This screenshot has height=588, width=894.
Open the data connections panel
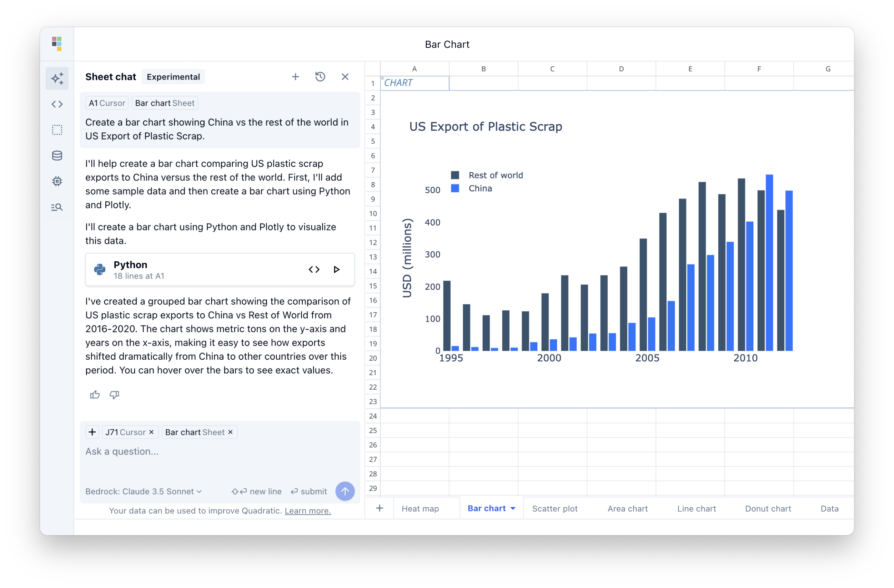57,156
